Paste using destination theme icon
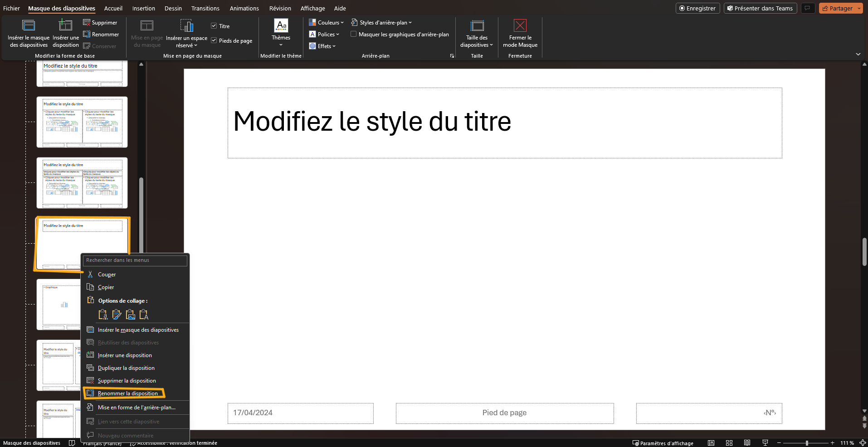The height and width of the screenshot is (447, 868). pyautogui.click(x=103, y=314)
